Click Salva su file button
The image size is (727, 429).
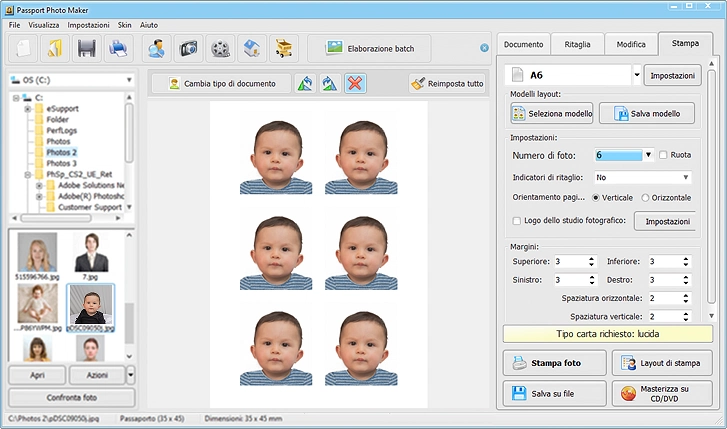tap(555, 393)
